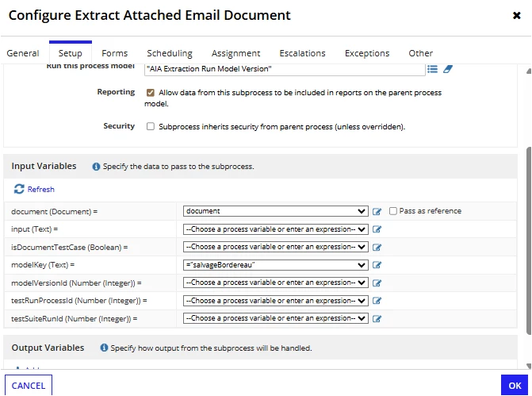Open expression editor for document variable

(377, 212)
